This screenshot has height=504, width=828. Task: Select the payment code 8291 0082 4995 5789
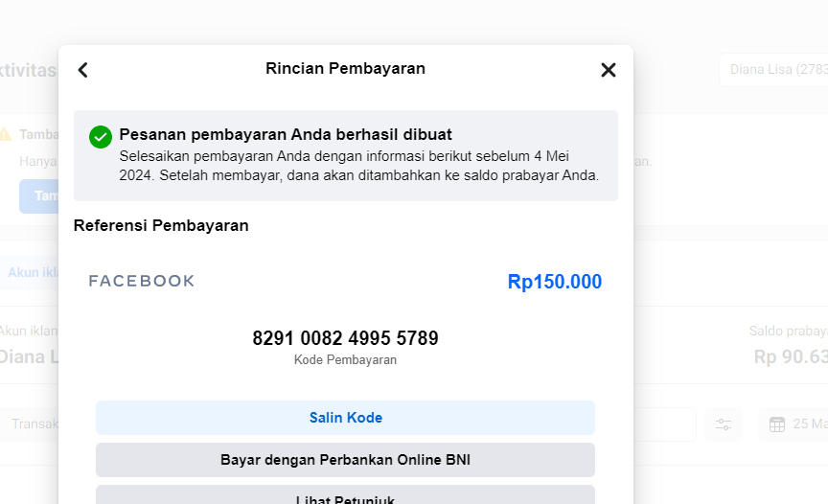(x=345, y=338)
